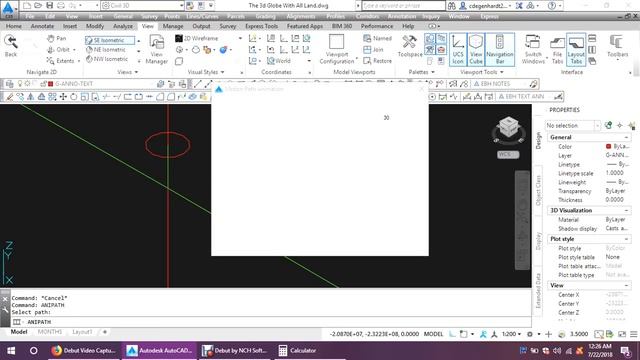
Task: Switch to the MONTHS layout tab
Action: pyautogui.click(x=50, y=332)
